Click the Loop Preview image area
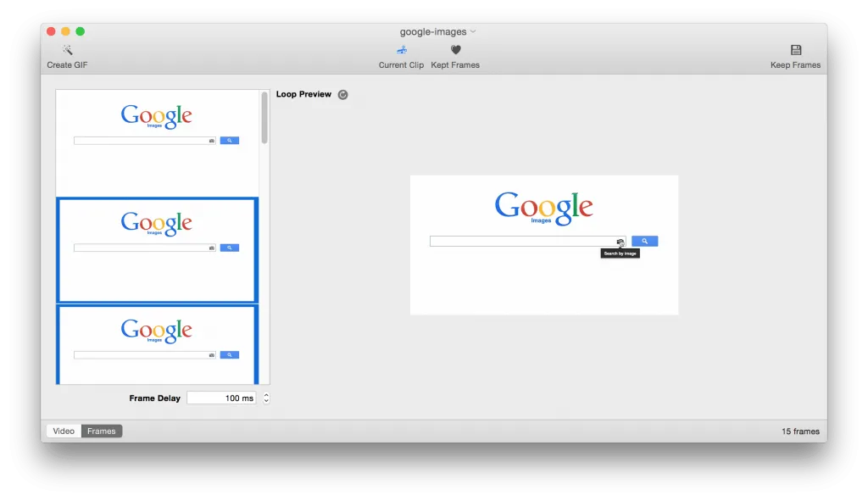This screenshot has height=501, width=868. pos(543,245)
